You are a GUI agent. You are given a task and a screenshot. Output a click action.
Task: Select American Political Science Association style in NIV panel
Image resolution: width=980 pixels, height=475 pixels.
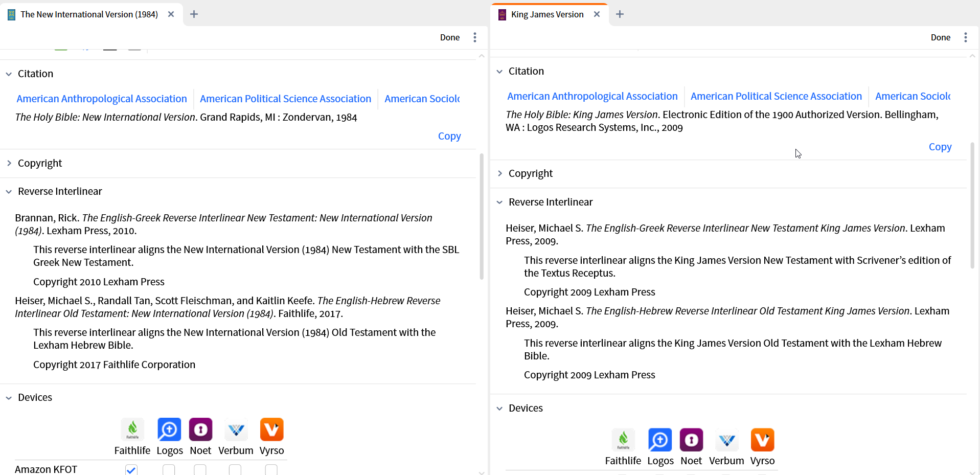point(285,99)
